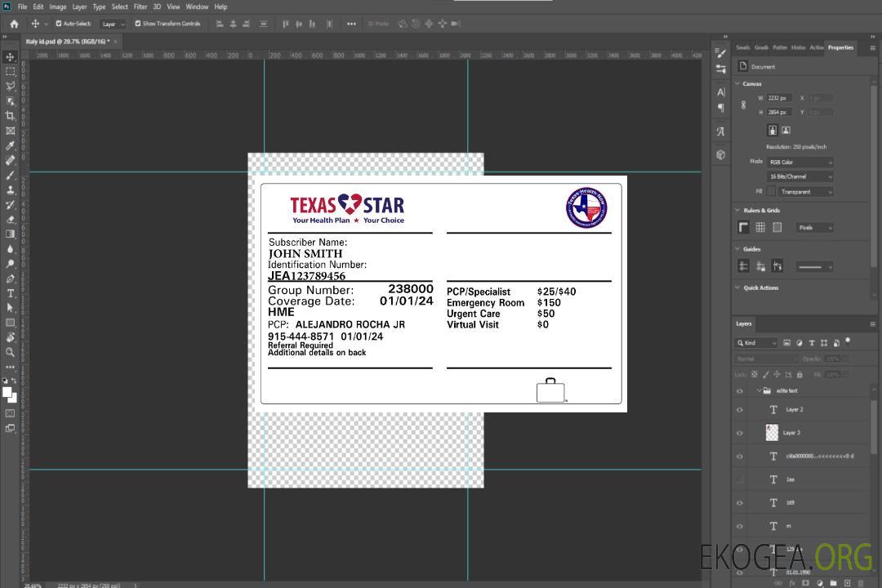Open the 16 Bits/Channel dropdown
882x588 pixels.
(x=800, y=176)
